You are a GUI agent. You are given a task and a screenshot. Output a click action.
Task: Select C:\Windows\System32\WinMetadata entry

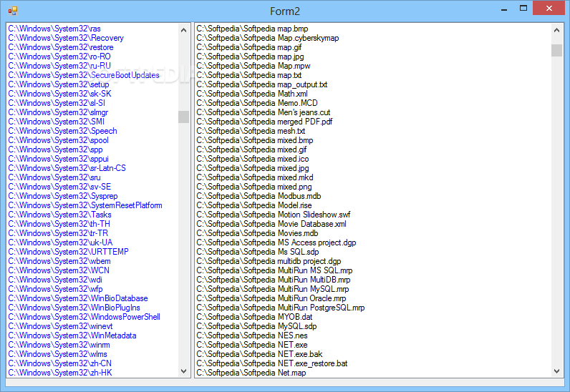72,335
